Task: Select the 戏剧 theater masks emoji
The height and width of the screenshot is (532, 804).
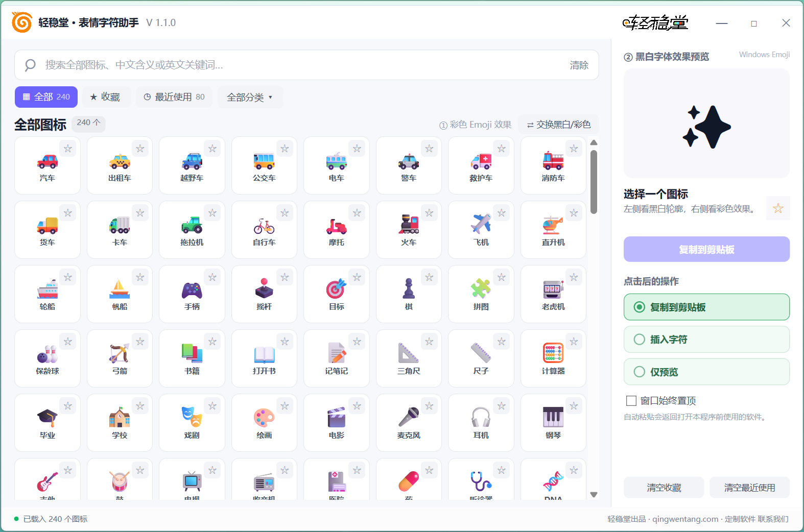Action: (192, 423)
